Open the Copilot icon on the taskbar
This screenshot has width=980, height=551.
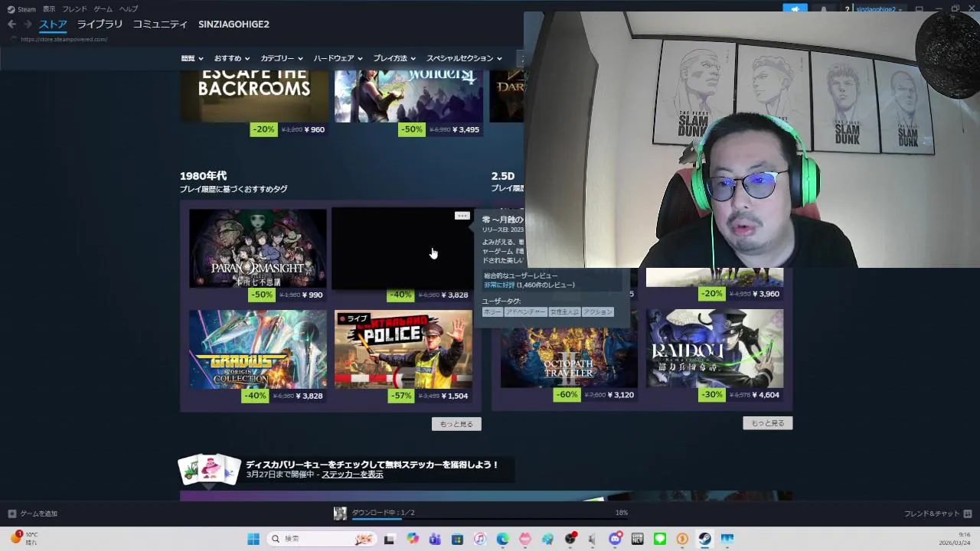[413, 539]
